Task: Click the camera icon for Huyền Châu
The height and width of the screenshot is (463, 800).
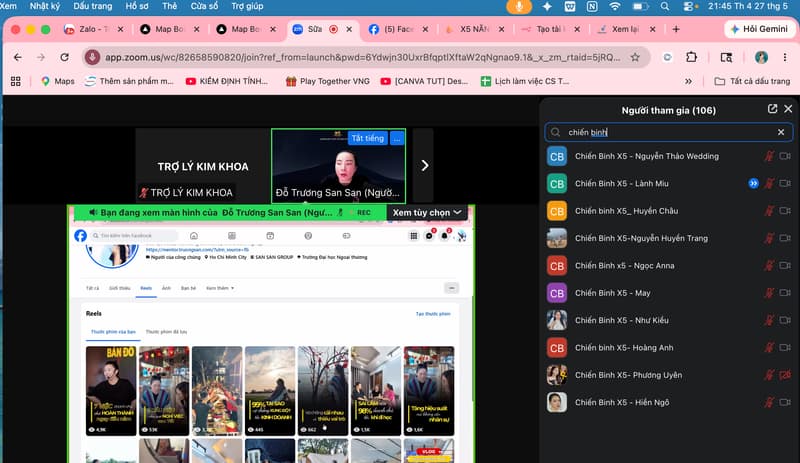Action: click(x=785, y=211)
